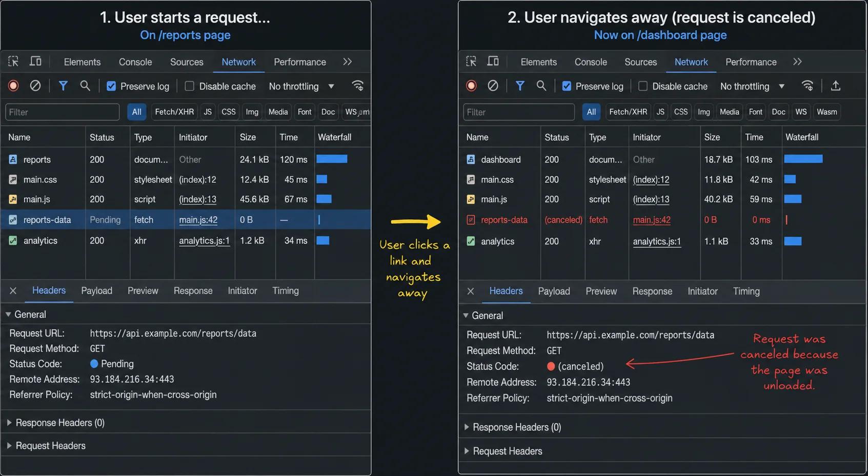Click the filter funnel icon in right panel

[x=520, y=86]
